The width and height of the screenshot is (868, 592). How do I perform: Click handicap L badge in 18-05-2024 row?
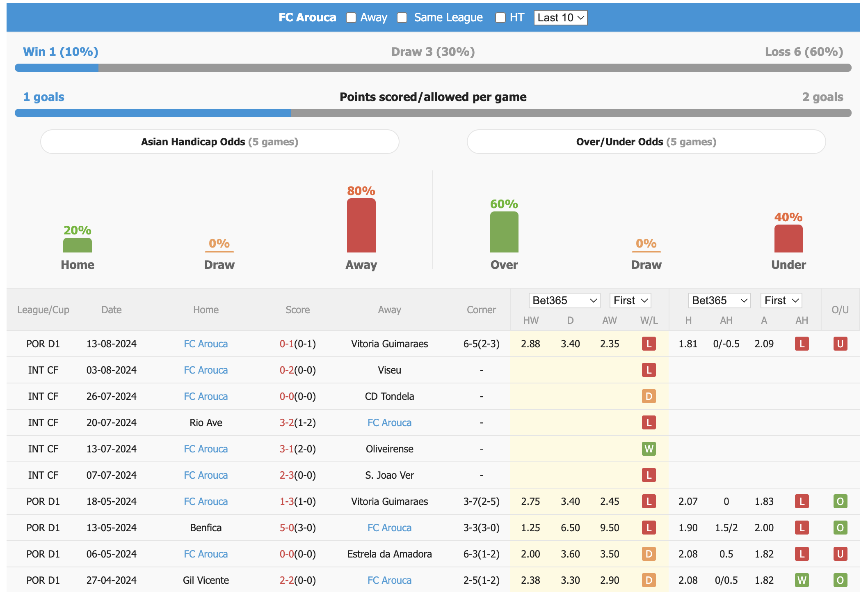click(x=802, y=501)
